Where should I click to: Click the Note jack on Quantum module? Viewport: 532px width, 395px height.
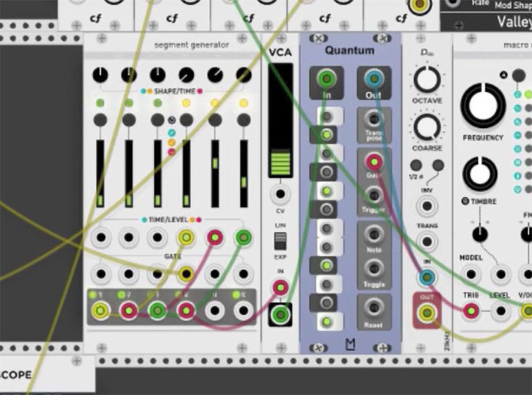[x=374, y=235]
